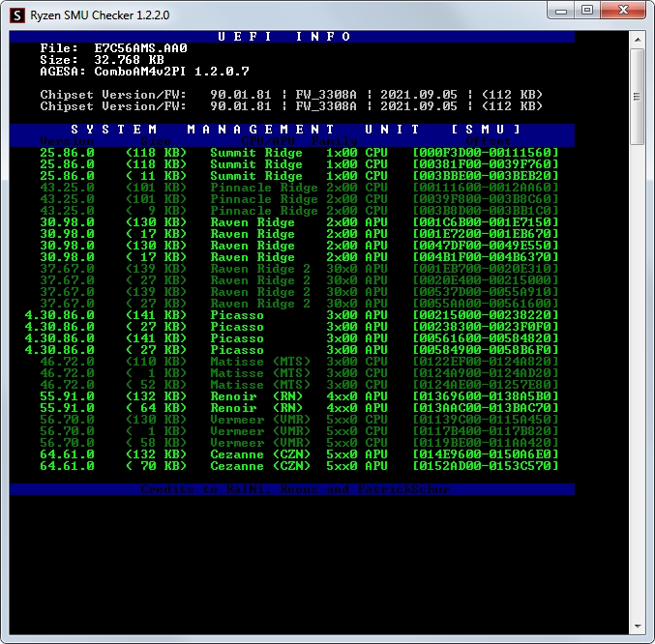The image size is (655, 644).
Task: Click Pinnacle Ridge offset [0039F800-003B8C60]
Action: [486, 199]
